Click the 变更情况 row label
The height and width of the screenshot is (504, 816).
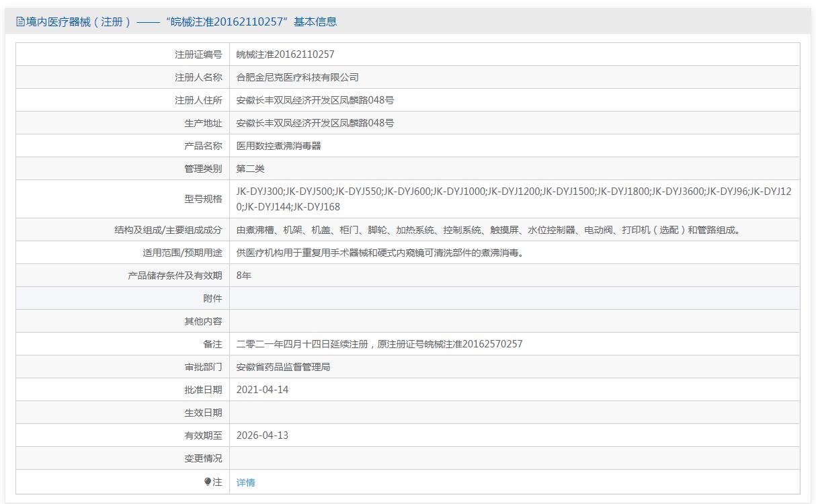click(x=203, y=458)
